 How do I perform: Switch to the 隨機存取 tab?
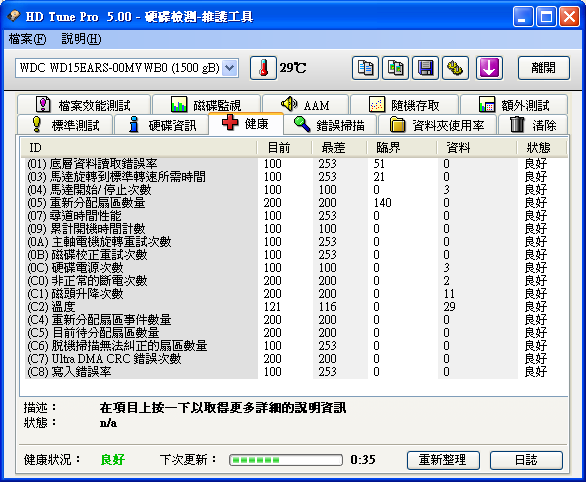click(x=404, y=105)
